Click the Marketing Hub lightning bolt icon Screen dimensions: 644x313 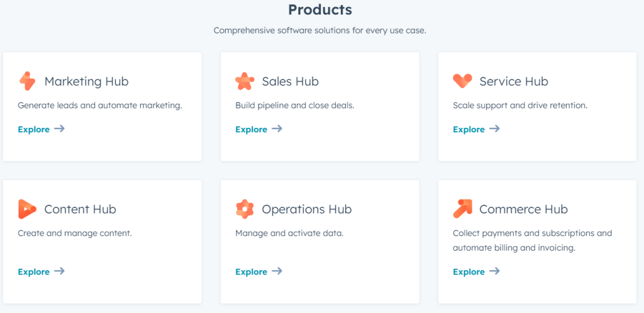28,81
